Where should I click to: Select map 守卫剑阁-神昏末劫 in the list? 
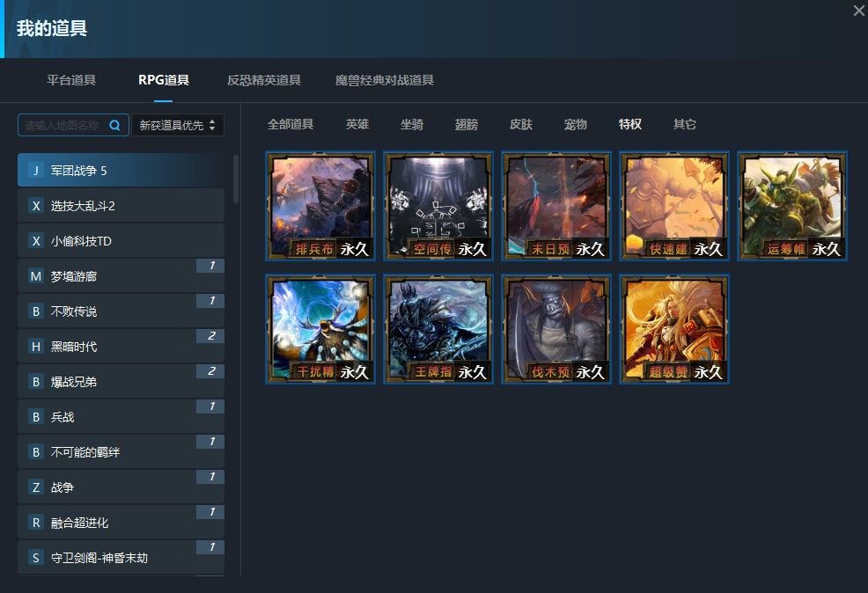coord(121,558)
